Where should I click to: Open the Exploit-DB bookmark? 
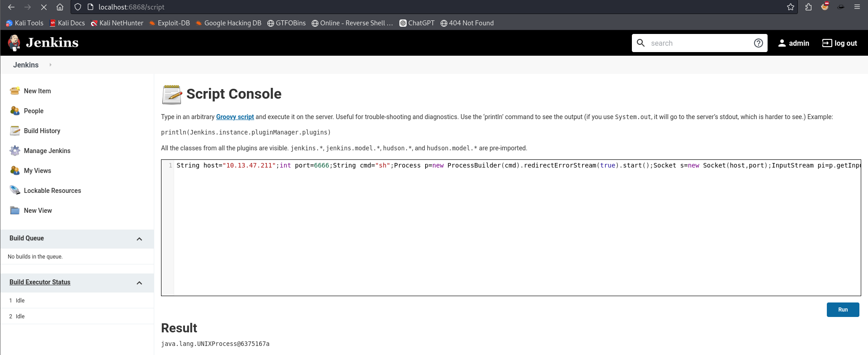point(170,23)
